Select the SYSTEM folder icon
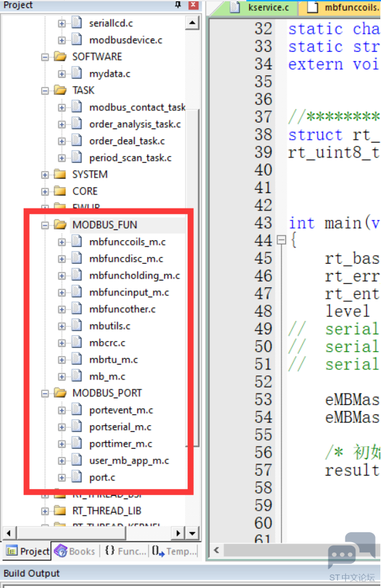The width and height of the screenshot is (381, 588). pyautogui.click(x=60, y=174)
